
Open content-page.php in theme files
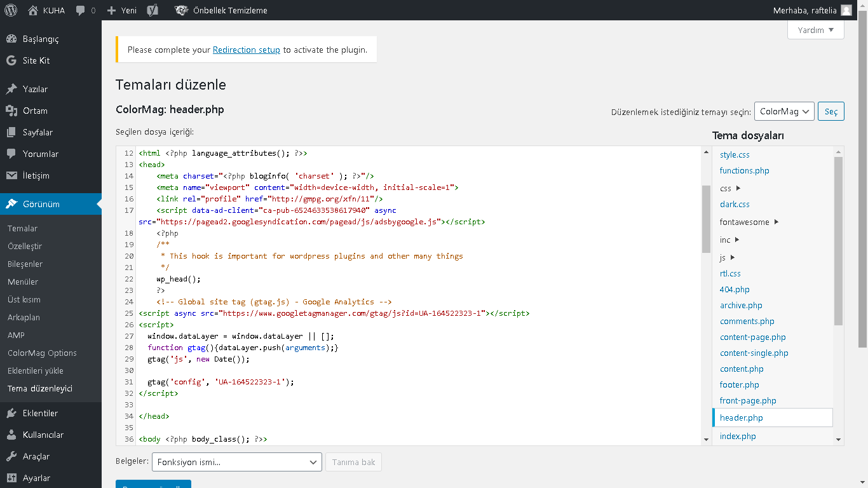(x=753, y=337)
